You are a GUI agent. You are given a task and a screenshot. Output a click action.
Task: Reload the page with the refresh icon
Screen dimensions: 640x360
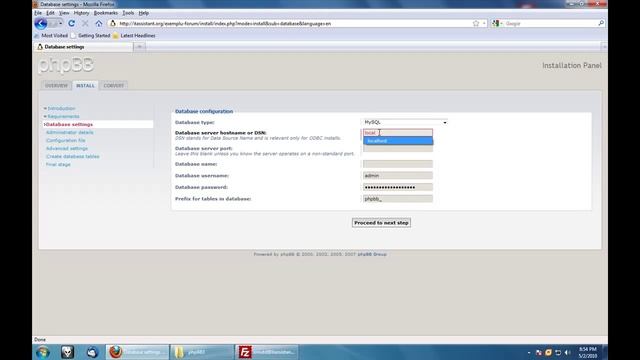point(71,24)
